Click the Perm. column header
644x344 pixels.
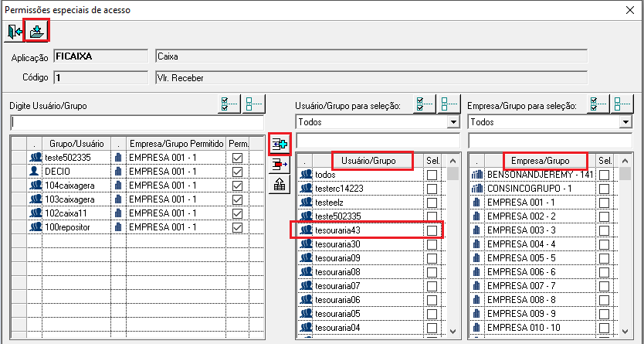tap(238, 144)
